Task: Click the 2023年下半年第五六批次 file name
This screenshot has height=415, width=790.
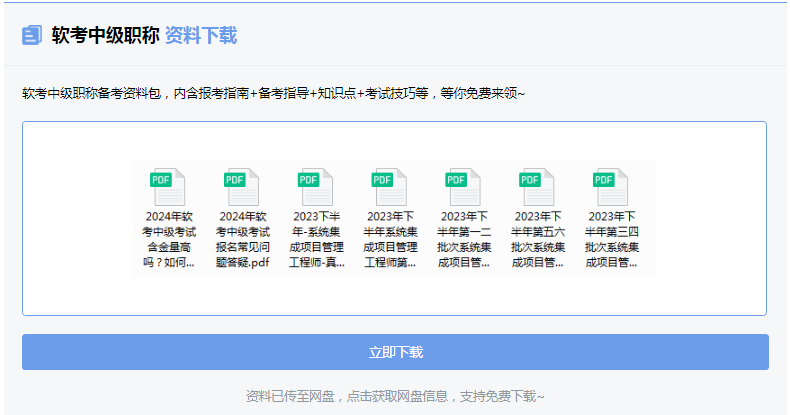Action: click(x=538, y=240)
